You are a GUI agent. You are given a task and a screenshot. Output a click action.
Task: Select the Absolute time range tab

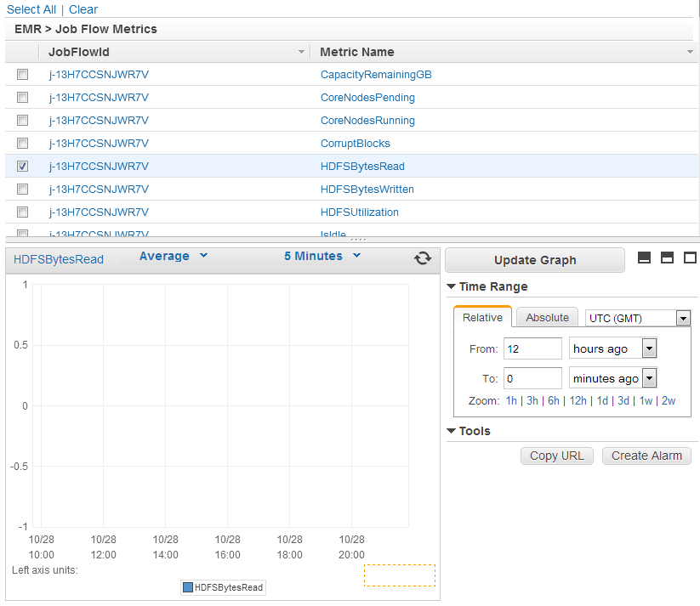[547, 317]
